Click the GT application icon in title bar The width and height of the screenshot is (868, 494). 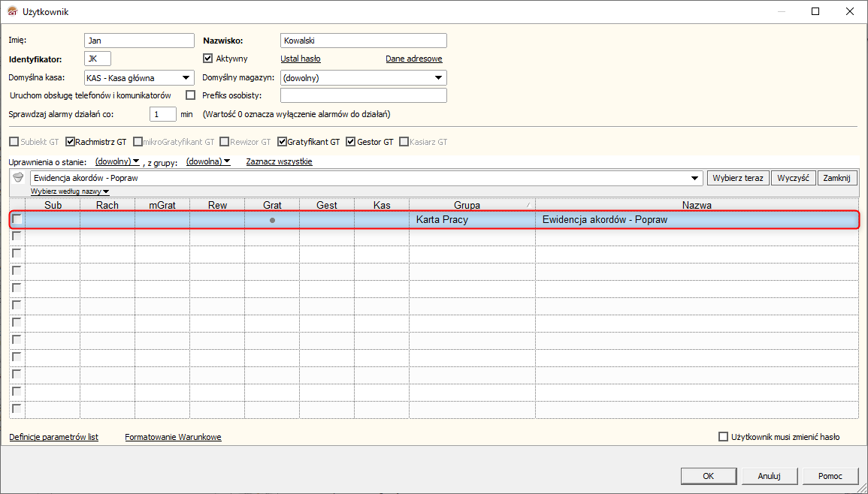12,11
